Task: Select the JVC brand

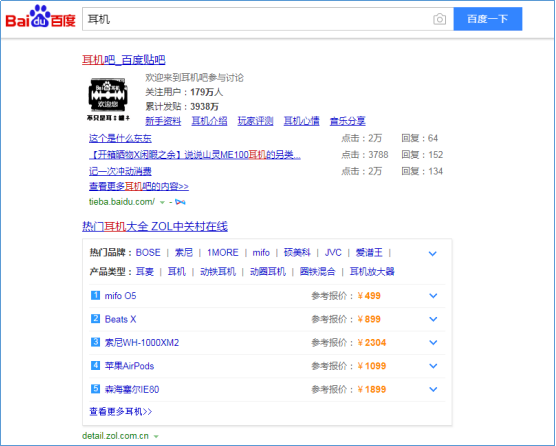Action: [x=333, y=252]
